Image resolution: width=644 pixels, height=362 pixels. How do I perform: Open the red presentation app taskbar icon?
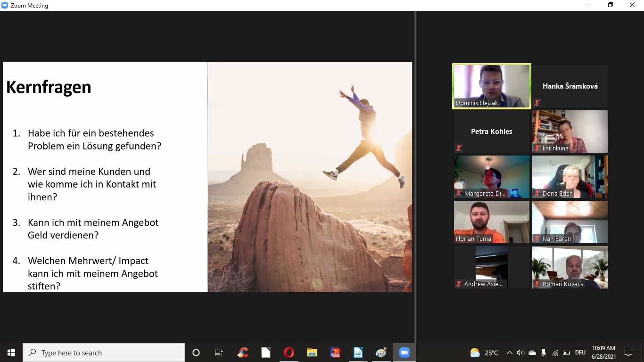tap(335, 353)
